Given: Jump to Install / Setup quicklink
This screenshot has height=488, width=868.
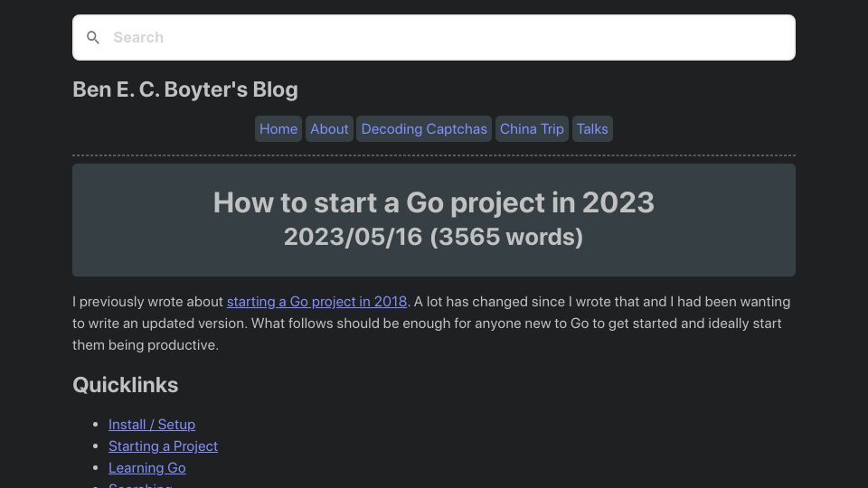Looking at the screenshot, I should click(152, 425).
